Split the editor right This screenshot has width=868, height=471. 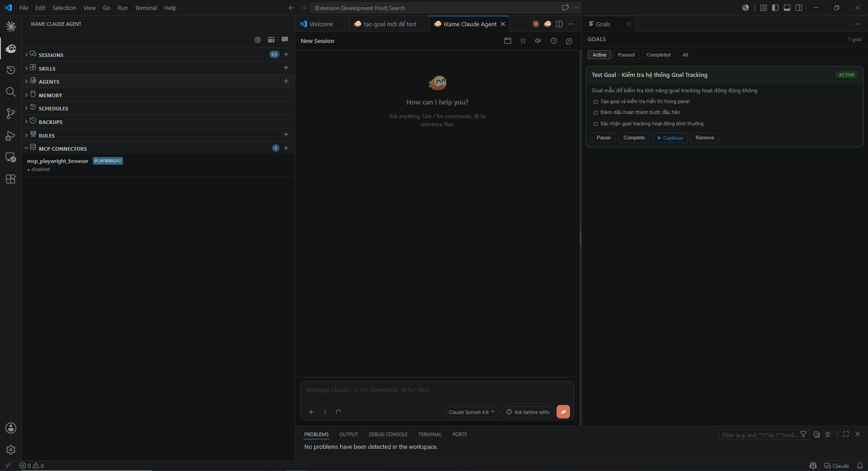coord(559,24)
